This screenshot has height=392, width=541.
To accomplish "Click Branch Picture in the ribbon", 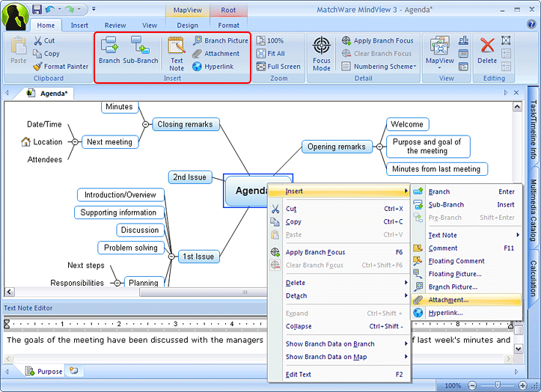I will [221, 40].
